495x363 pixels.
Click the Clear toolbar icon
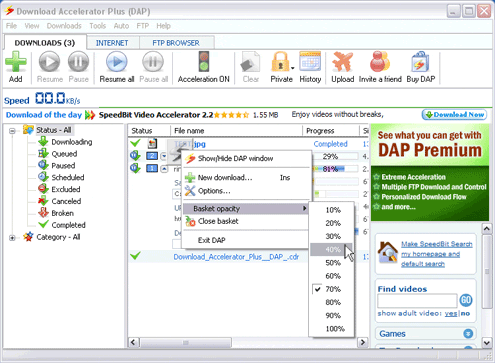251,62
